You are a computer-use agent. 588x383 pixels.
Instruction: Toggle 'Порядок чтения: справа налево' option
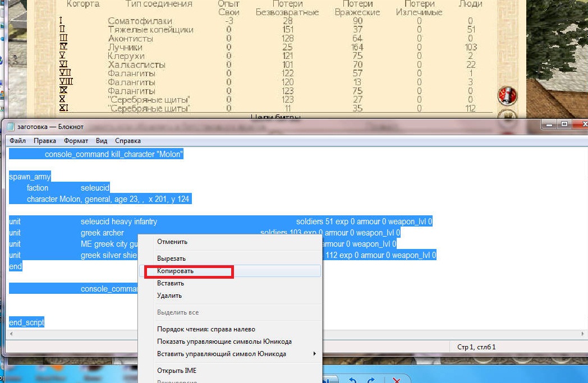[x=206, y=329]
